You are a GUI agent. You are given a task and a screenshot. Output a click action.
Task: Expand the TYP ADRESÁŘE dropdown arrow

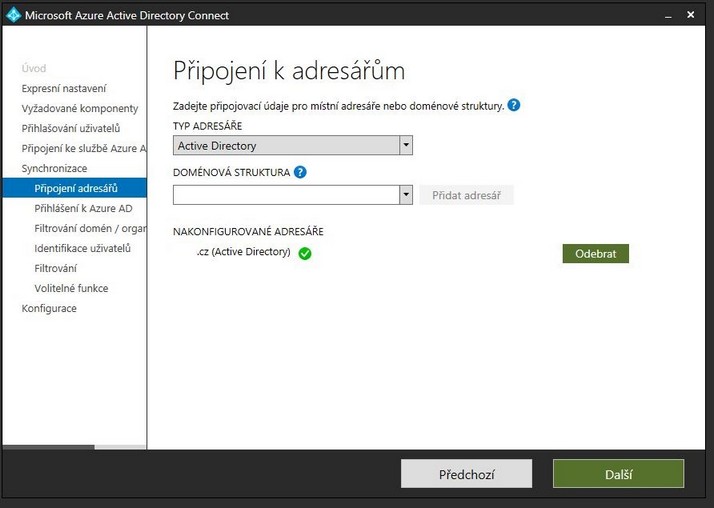406,146
